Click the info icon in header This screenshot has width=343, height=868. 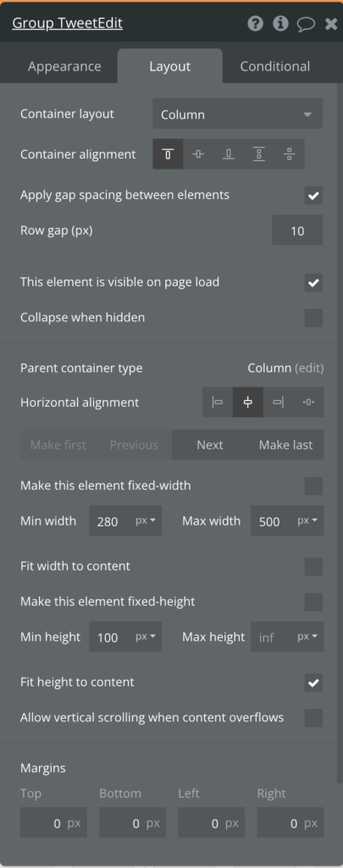[x=280, y=23]
